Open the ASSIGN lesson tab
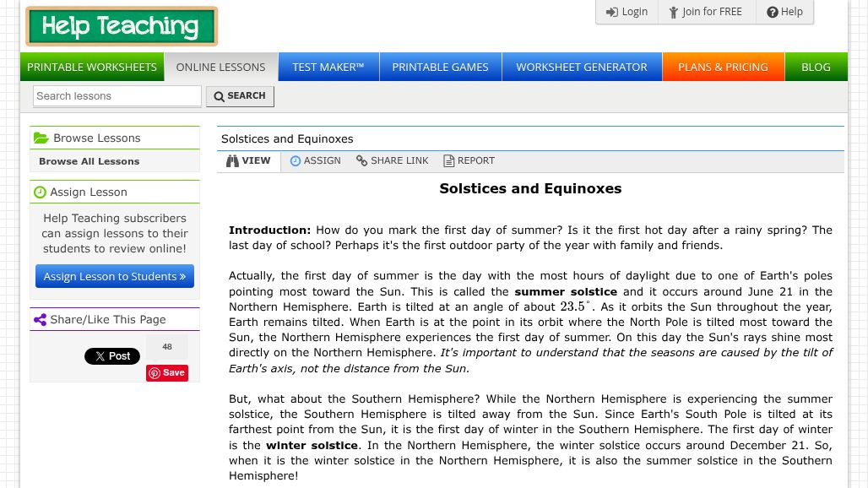 (316, 161)
